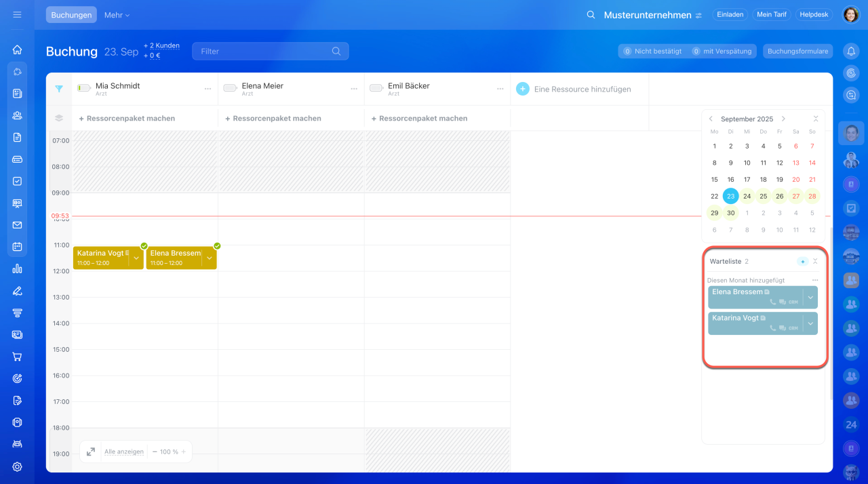Click the layers icon beside resource packages
Screen dimensions: 868x484
[x=59, y=118]
